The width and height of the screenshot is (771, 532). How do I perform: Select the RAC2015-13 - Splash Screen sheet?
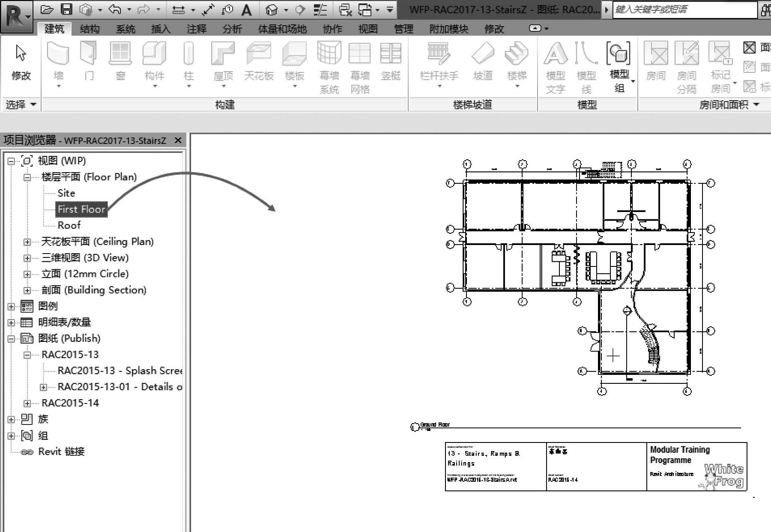[120, 371]
